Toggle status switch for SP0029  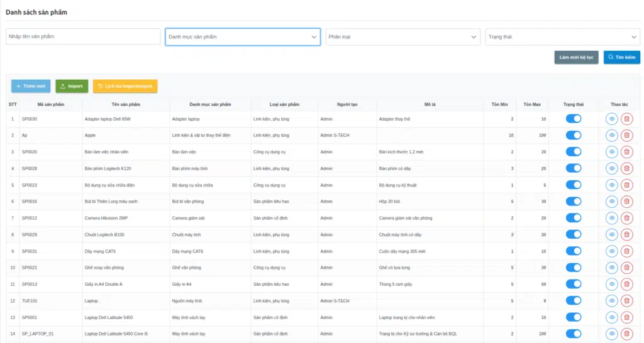point(574,234)
